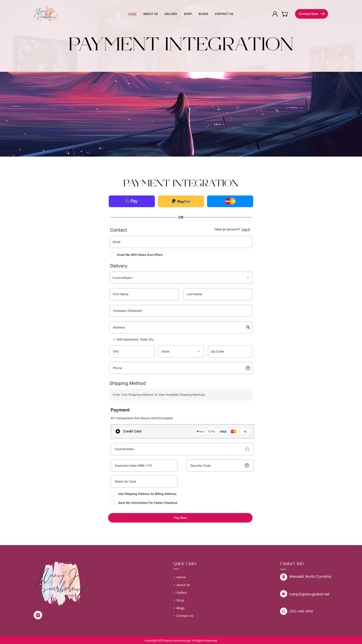The image size is (362, 644).
Task: Enable Email Me With News And Offers
Action: tap(112, 255)
